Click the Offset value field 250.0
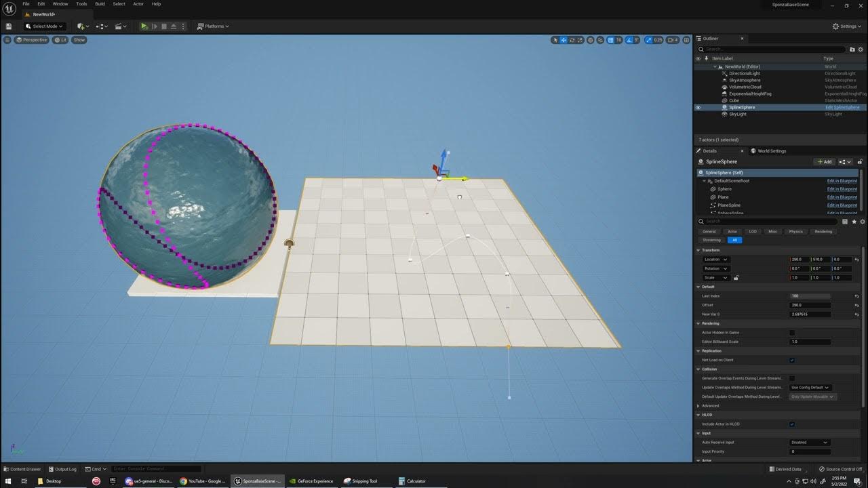The width and height of the screenshot is (868, 488). (810, 305)
